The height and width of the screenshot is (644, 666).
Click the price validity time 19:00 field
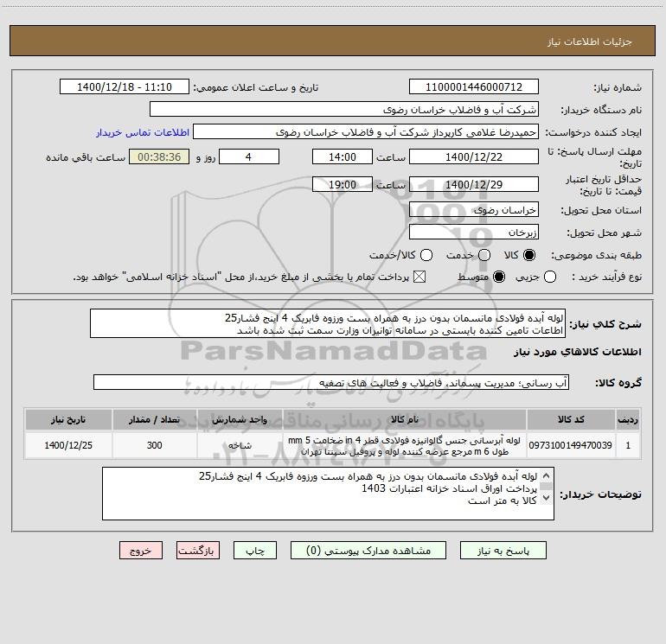point(343,184)
